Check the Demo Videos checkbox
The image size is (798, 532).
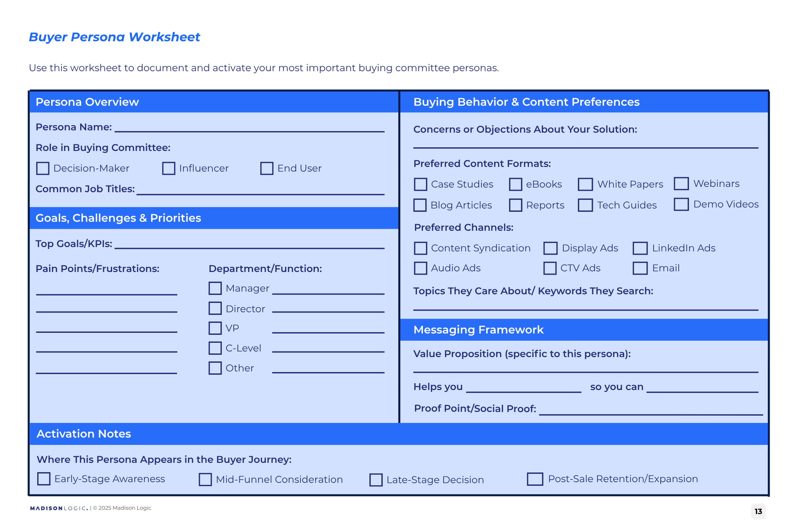pos(681,204)
